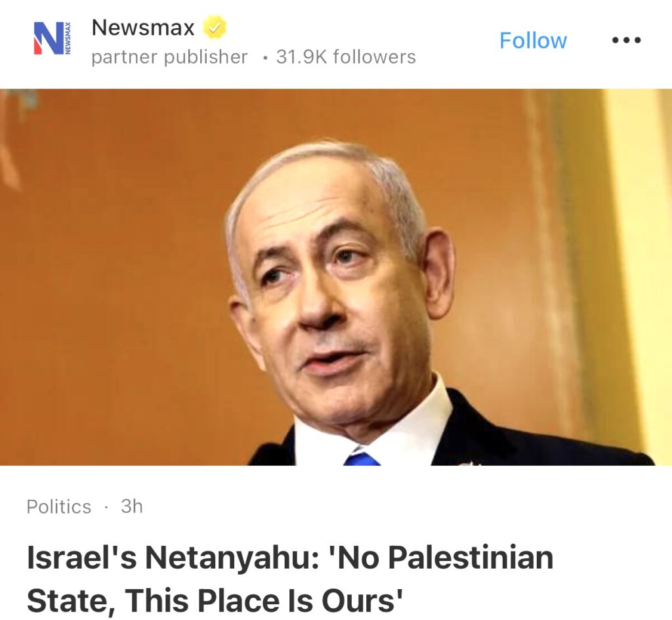The height and width of the screenshot is (620, 672).
Task: Click the vertical NEWSMAX text in logo
Action: pos(68,38)
